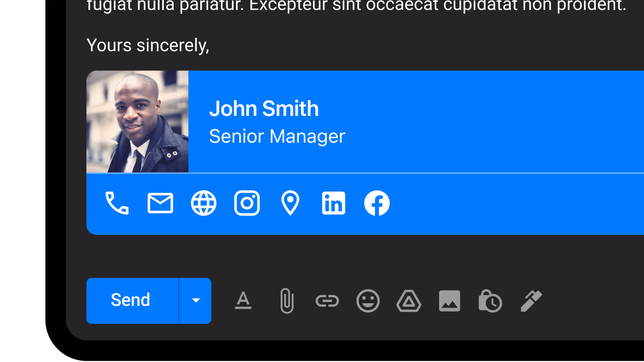
Task: Insert a photo using the image icon
Action: pyautogui.click(x=450, y=301)
